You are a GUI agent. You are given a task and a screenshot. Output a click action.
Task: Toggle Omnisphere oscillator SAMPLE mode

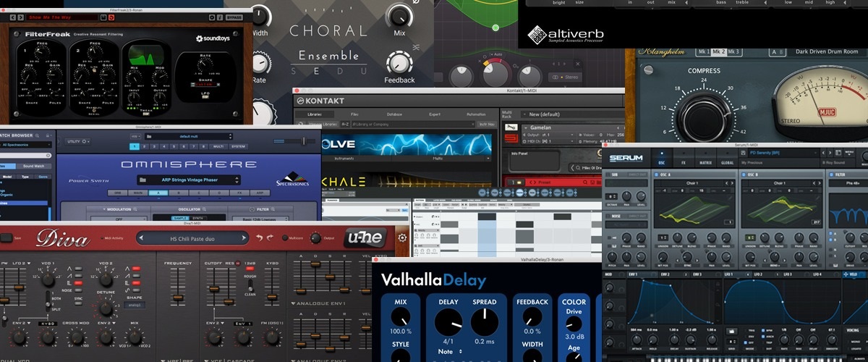pos(180,218)
